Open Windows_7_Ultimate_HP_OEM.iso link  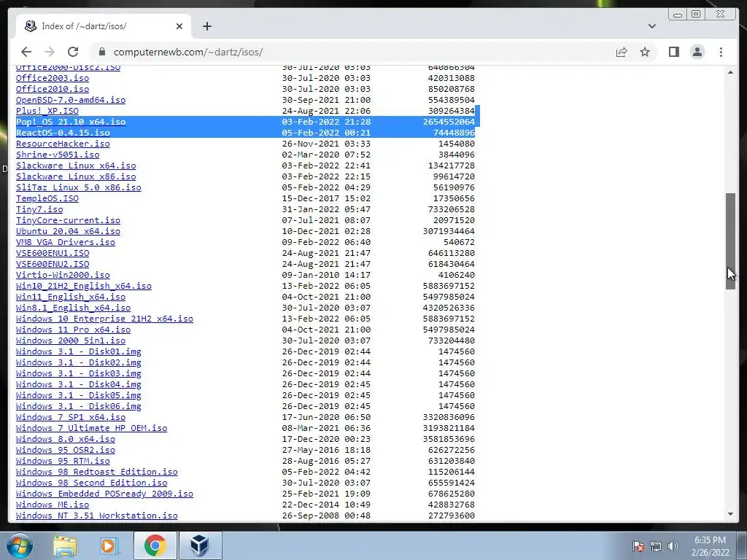[91, 429]
